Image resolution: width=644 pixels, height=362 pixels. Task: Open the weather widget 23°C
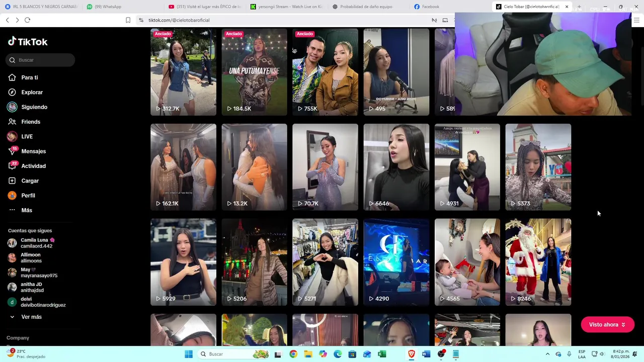26,354
